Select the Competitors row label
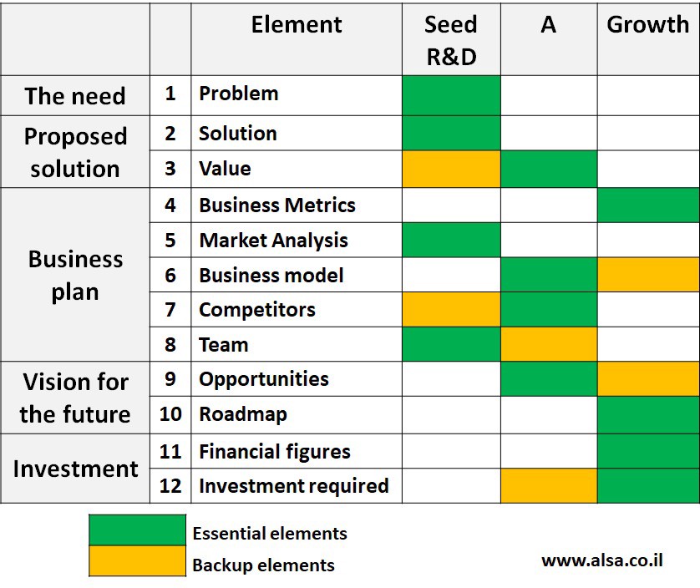Image resolution: width=700 pixels, height=588 pixels. point(257,309)
